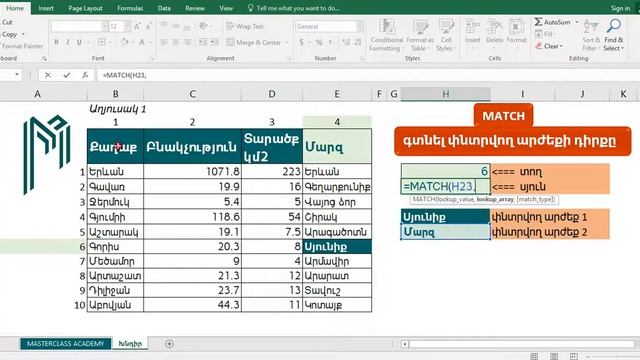Open Font dialog launcher
Screen dimensions: 640x360
point(152,59)
